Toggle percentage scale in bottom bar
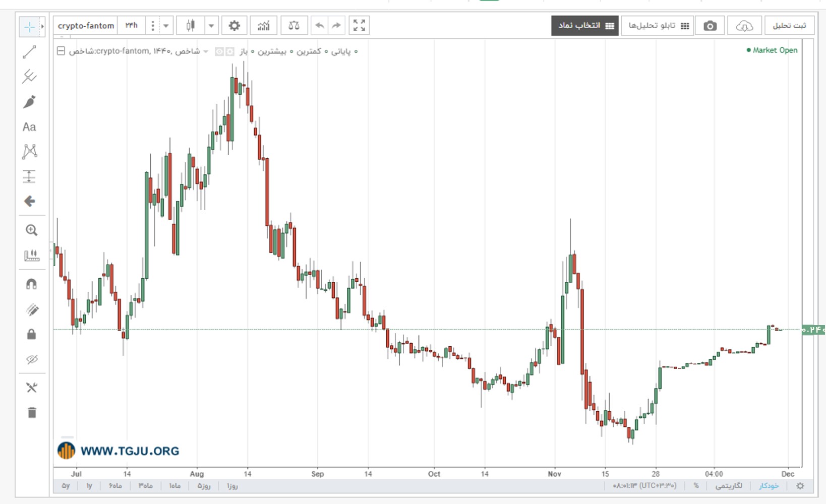This screenshot has width=826, height=504. [x=696, y=486]
